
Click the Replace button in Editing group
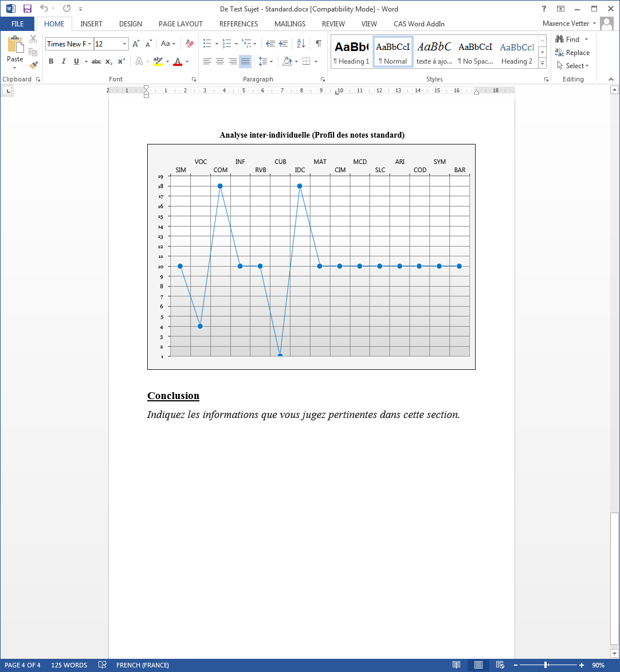tap(573, 53)
